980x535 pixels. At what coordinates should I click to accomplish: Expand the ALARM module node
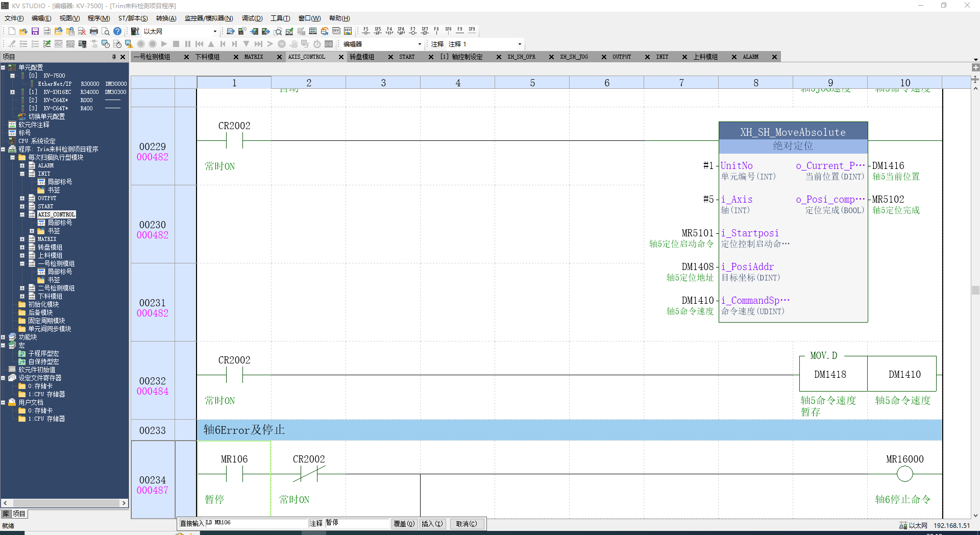click(x=22, y=165)
